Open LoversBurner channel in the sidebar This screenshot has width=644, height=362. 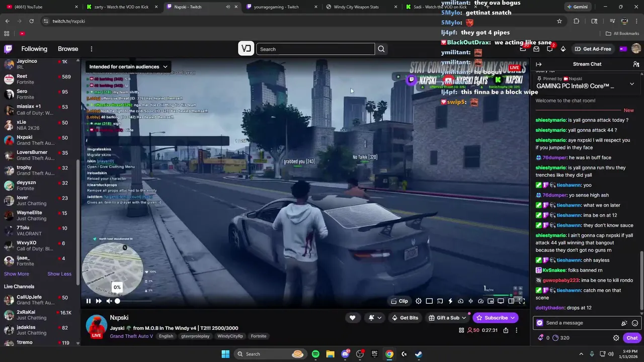(x=39, y=155)
